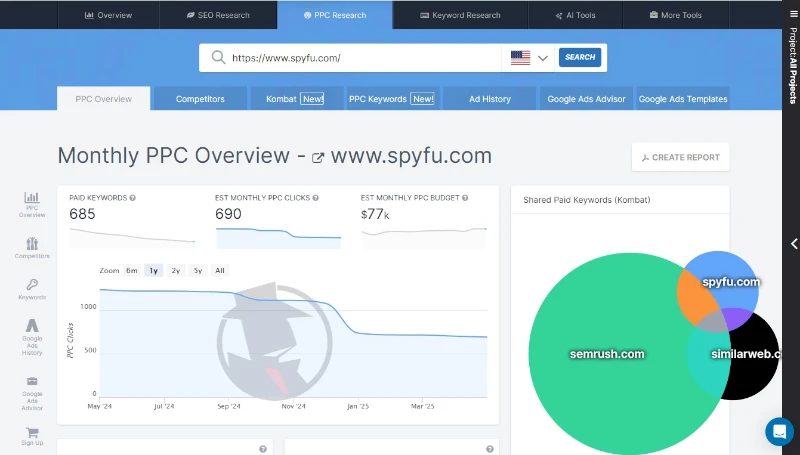Open the Google Ads Templates sub-tab
The image size is (800, 455).
click(x=683, y=98)
